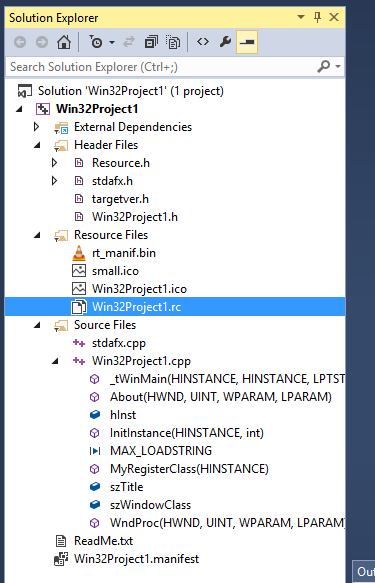Select targetver.h file
This screenshot has width=375, height=583.
point(120,199)
